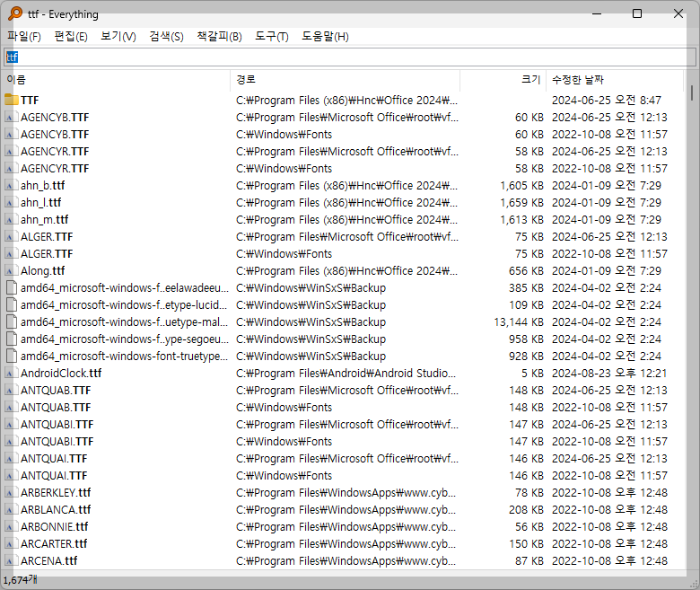Open the 도움말(H) menu
The height and width of the screenshot is (590, 700).
pos(325,37)
